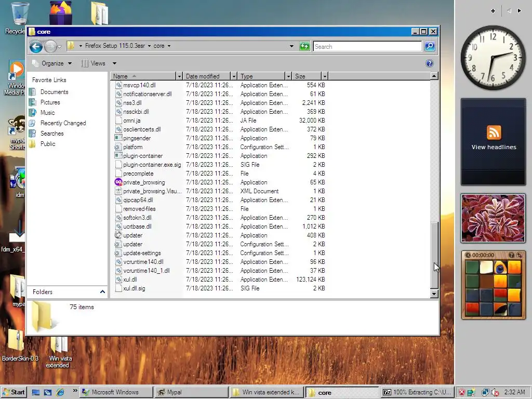Image resolution: width=532 pixels, height=399 pixels.
Task: Open Searches in Favorite Links
Action: click(x=52, y=134)
